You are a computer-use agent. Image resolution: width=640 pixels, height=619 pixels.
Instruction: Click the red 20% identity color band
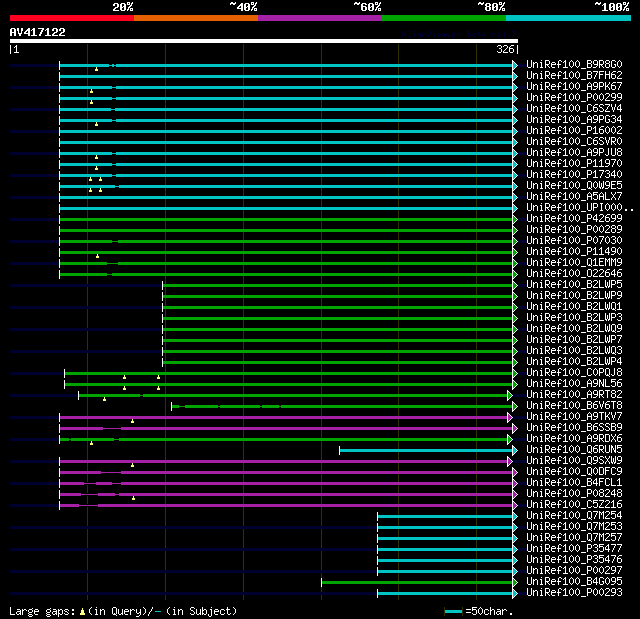72,18
